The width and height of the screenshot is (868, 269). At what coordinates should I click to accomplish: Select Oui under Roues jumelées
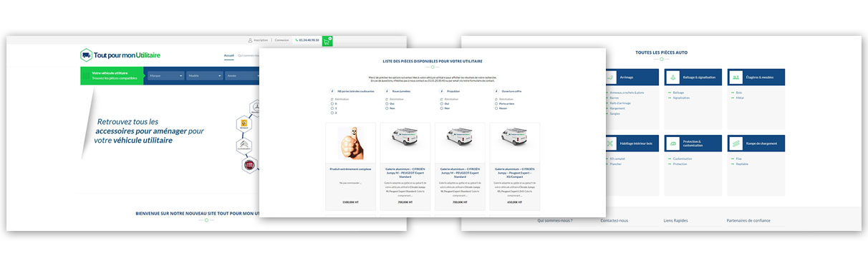click(x=390, y=103)
